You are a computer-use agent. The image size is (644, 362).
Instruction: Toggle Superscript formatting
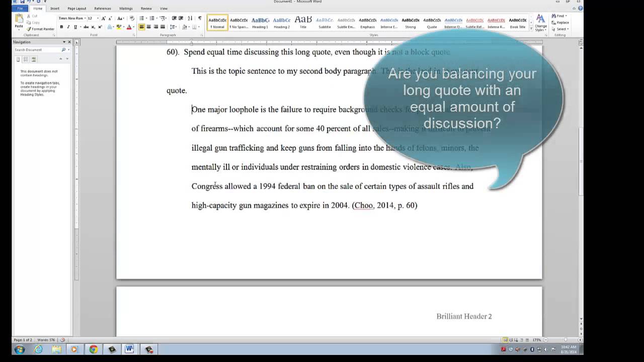click(100, 27)
